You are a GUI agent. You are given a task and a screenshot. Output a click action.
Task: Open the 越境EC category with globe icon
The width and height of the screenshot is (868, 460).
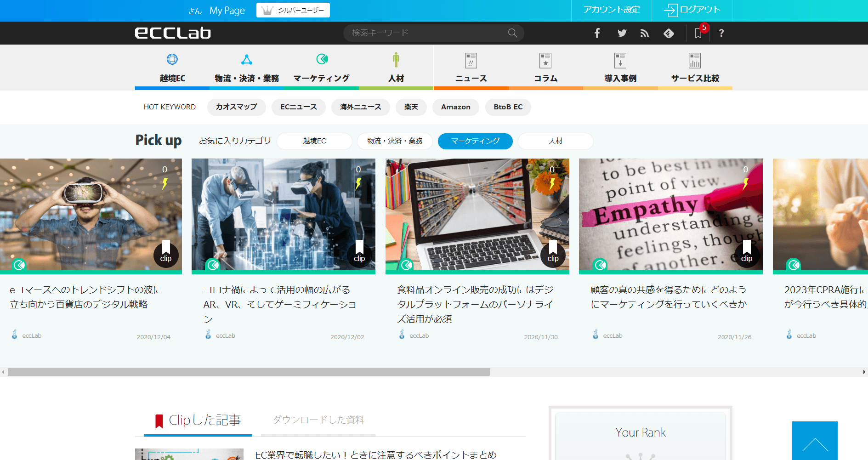(x=172, y=67)
